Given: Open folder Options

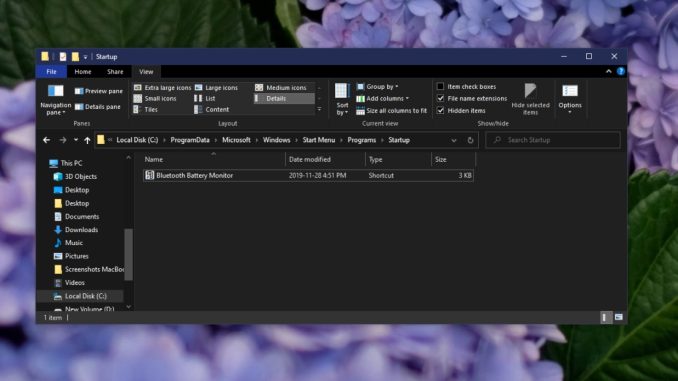Looking at the screenshot, I should tap(570, 99).
